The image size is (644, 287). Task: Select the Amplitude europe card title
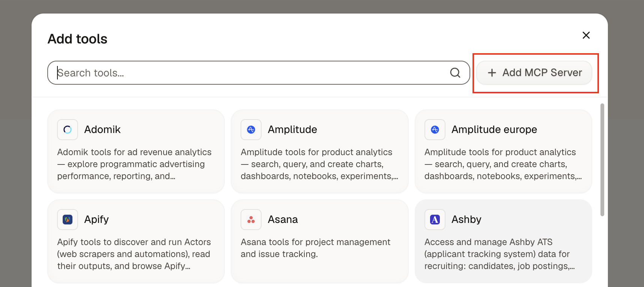(x=494, y=130)
